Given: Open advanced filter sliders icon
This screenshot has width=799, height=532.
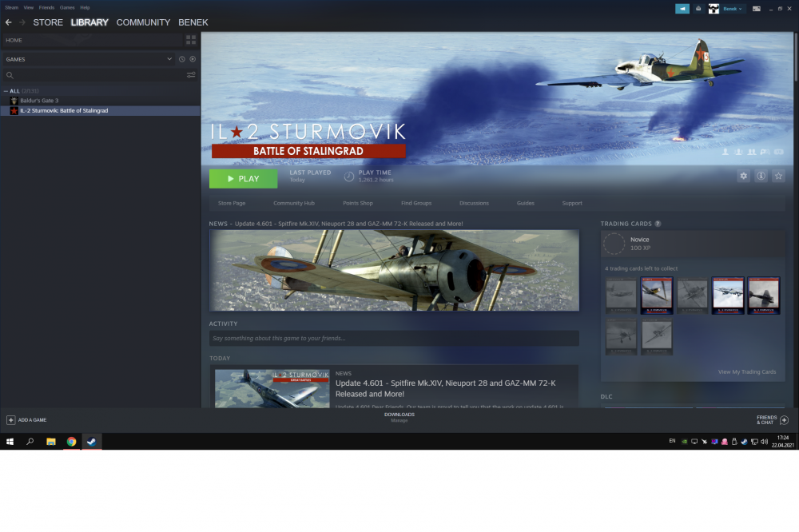Looking at the screenshot, I should [191, 75].
